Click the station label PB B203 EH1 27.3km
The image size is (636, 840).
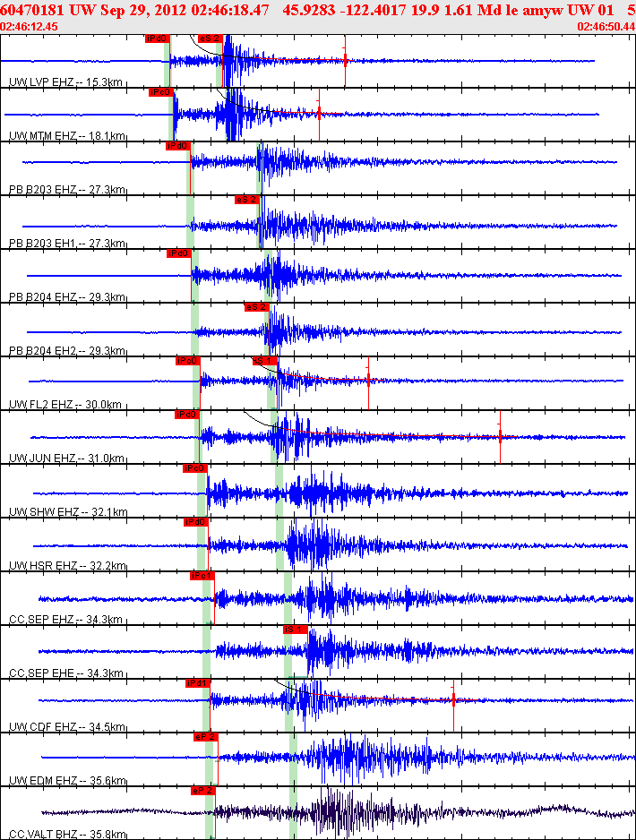(67, 244)
